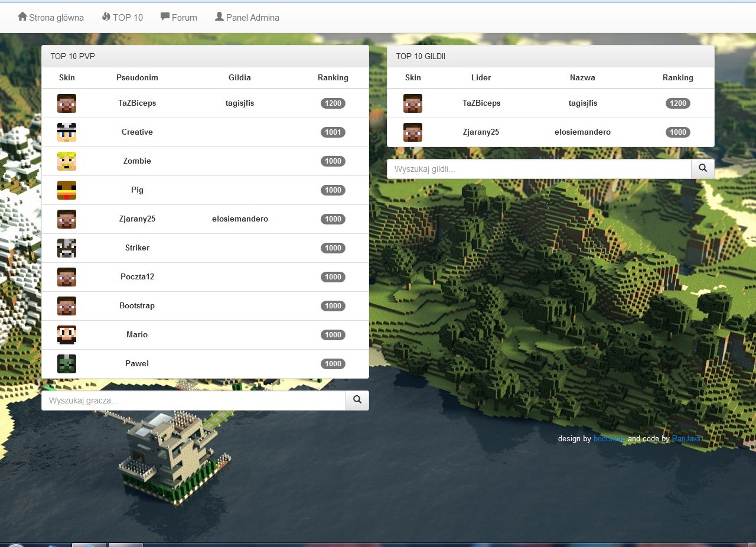This screenshot has height=547, width=756.
Task: Open the Forum link in navbar
Action: click(x=179, y=17)
